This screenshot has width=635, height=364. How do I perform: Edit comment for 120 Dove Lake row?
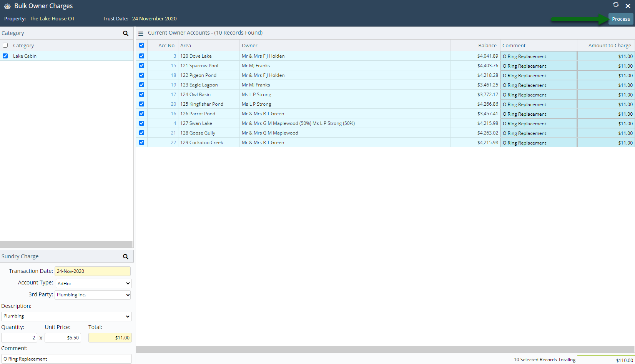[x=539, y=56]
